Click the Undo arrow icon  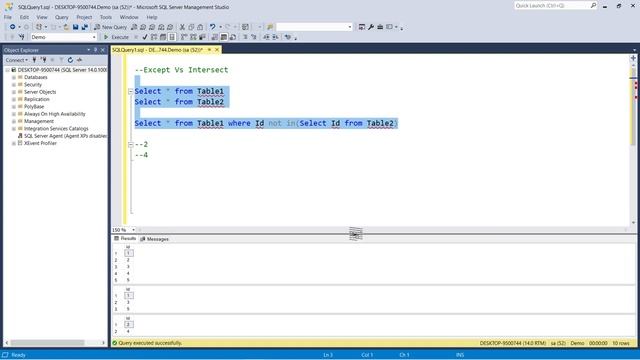212,27
